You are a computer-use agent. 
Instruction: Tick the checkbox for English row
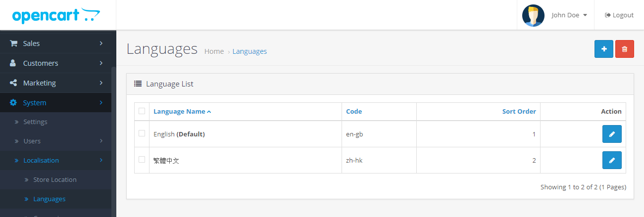tap(142, 133)
